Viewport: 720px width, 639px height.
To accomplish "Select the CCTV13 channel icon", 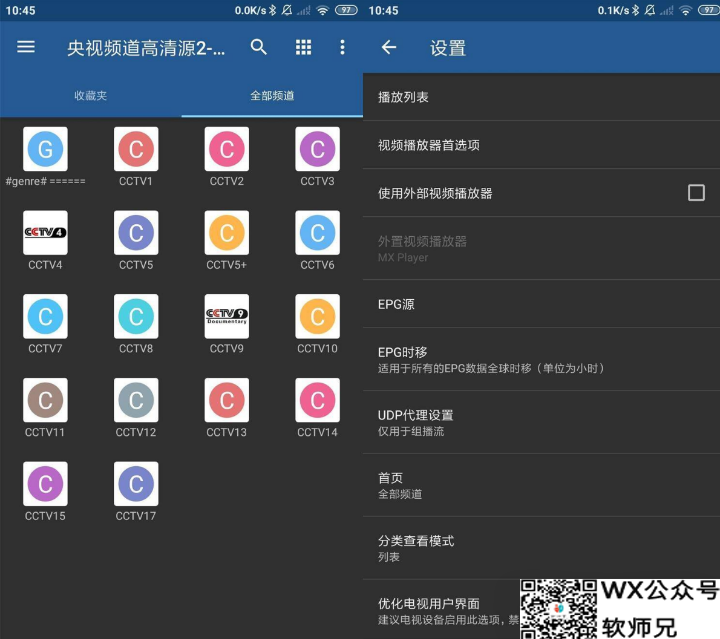I will coord(226,400).
